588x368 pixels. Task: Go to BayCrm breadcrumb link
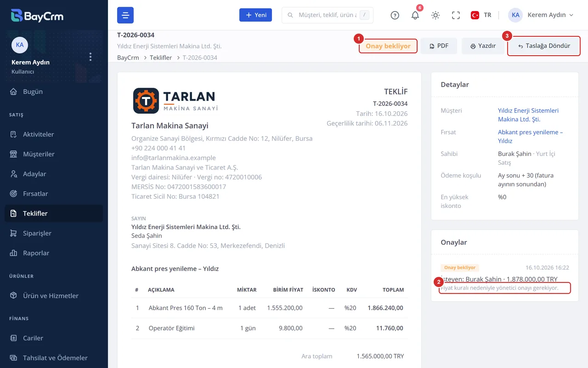[128, 57]
